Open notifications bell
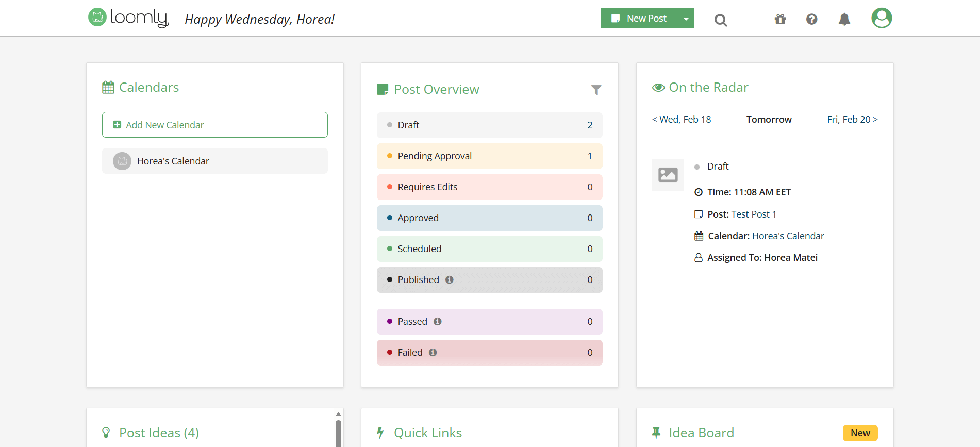The height and width of the screenshot is (447, 980). [x=844, y=19]
